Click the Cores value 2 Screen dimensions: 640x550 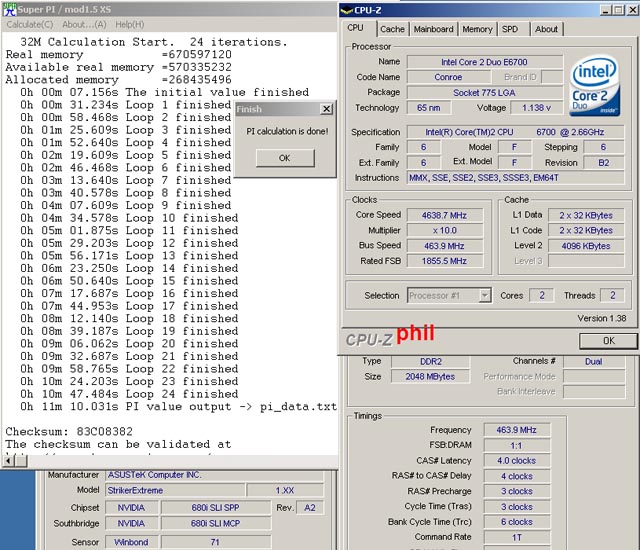[x=542, y=295]
